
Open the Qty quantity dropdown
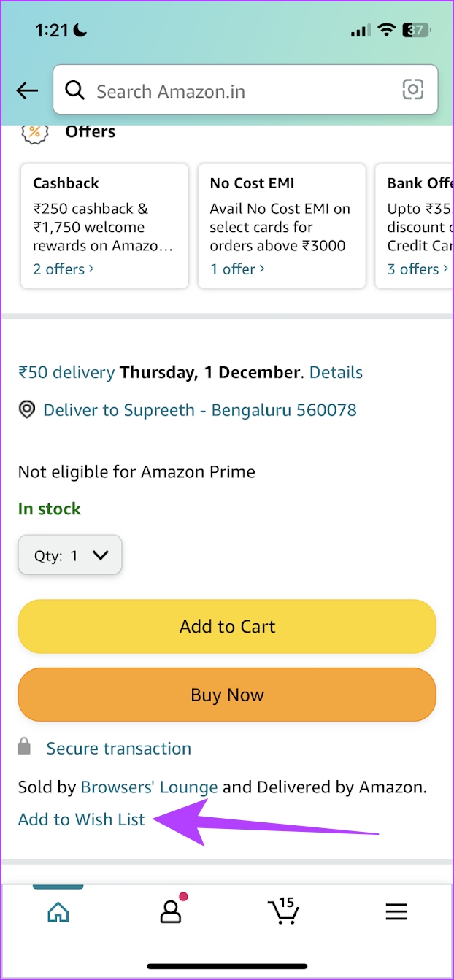pos(70,555)
